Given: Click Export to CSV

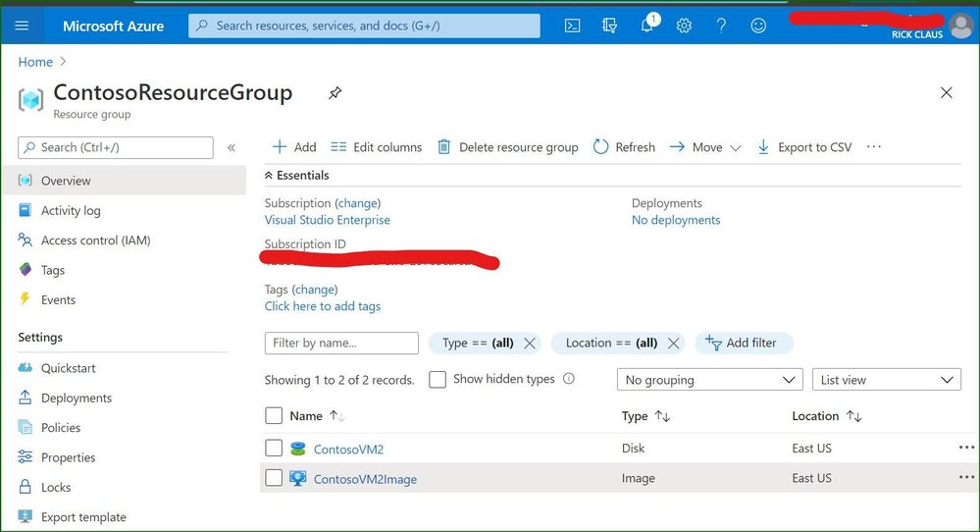Looking at the screenshot, I should coord(804,147).
